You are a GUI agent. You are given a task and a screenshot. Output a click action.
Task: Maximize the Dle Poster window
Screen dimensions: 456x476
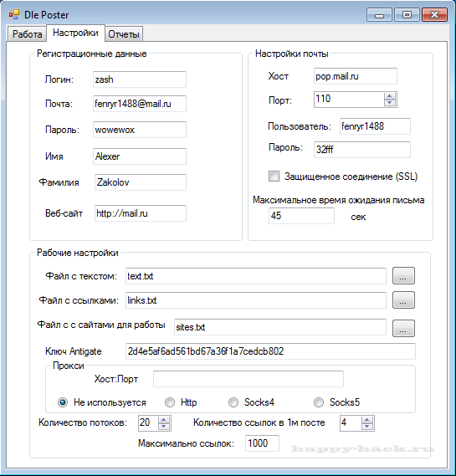[407, 14]
